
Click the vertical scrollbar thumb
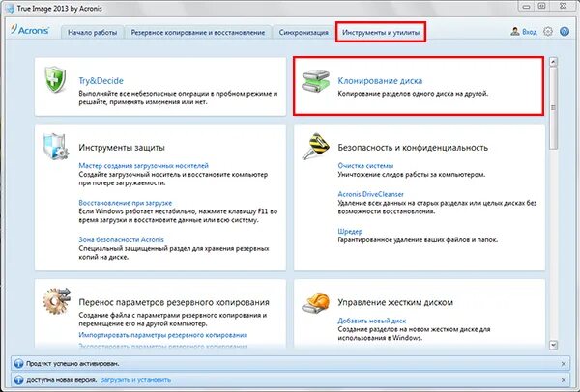(553, 107)
